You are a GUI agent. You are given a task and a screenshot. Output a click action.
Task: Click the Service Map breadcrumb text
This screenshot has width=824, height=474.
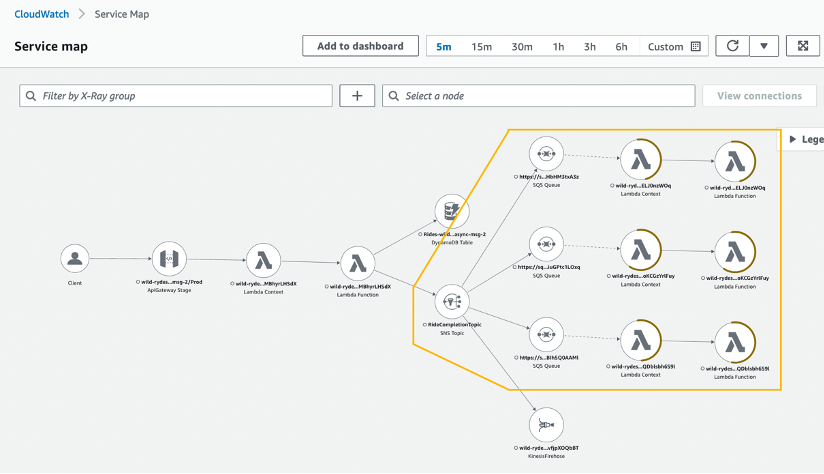tap(122, 14)
